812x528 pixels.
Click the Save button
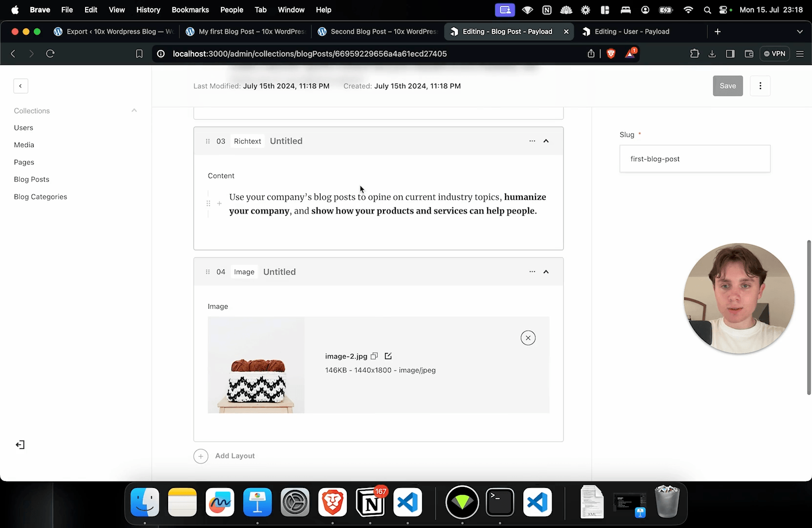727,86
